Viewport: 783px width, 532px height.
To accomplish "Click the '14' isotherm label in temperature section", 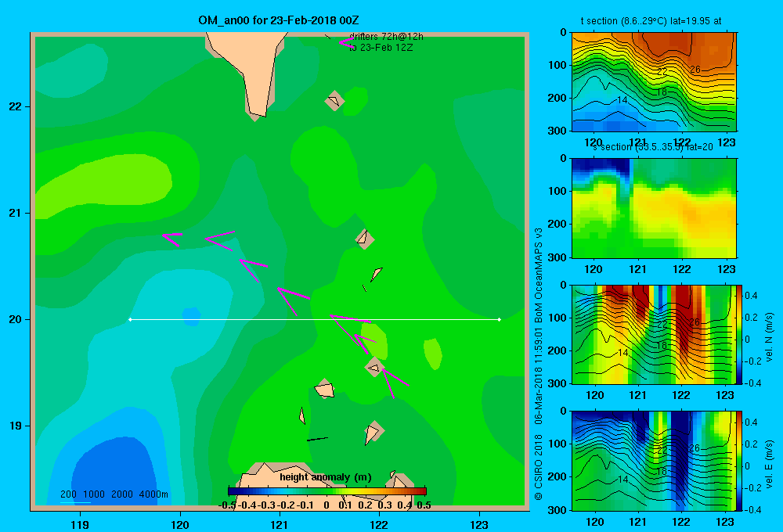I will [x=622, y=100].
